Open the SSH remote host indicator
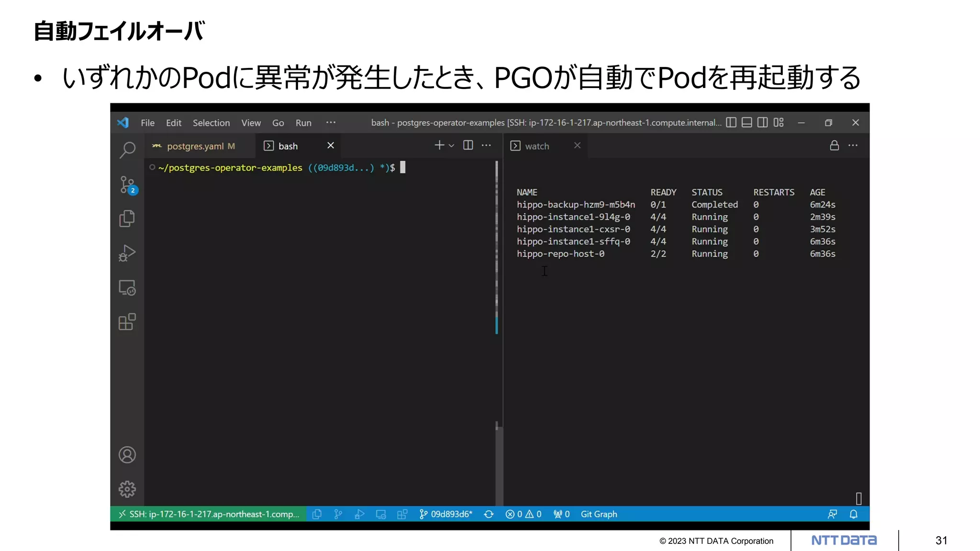The image size is (980, 551). click(x=209, y=514)
